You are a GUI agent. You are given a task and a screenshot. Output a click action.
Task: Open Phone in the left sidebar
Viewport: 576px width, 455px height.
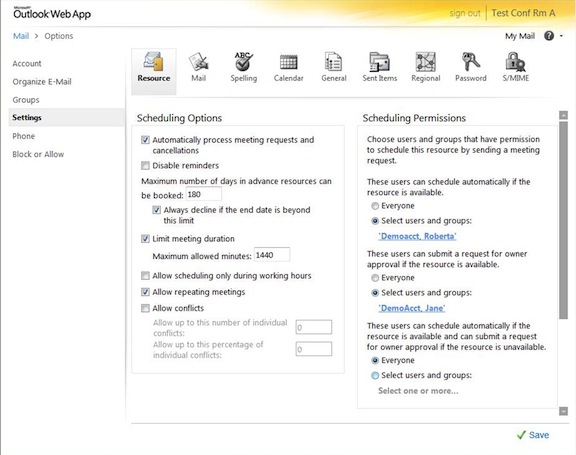(x=24, y=136)
